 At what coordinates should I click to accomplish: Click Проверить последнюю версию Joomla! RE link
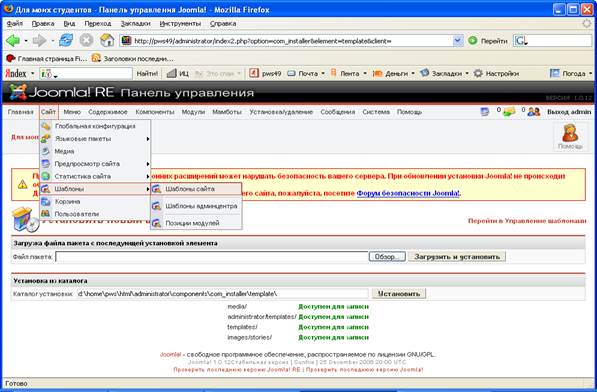pyautogui.click(x=238, y=370)
